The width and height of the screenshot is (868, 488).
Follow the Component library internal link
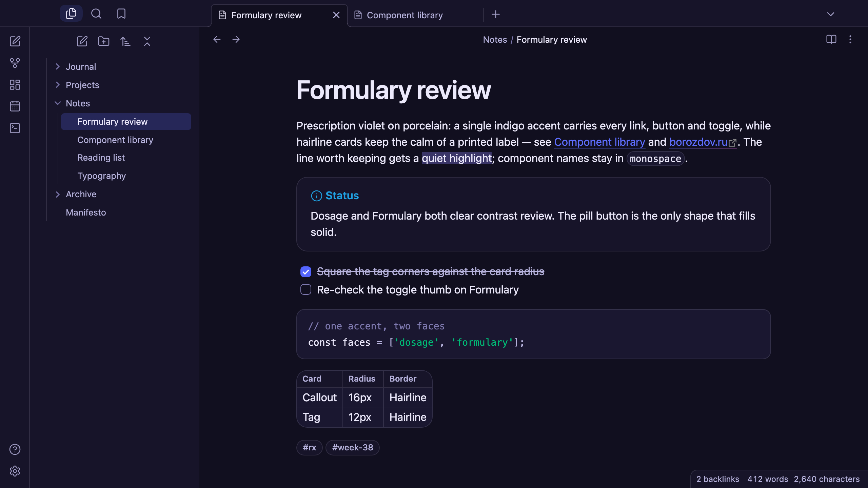point(599,142)
